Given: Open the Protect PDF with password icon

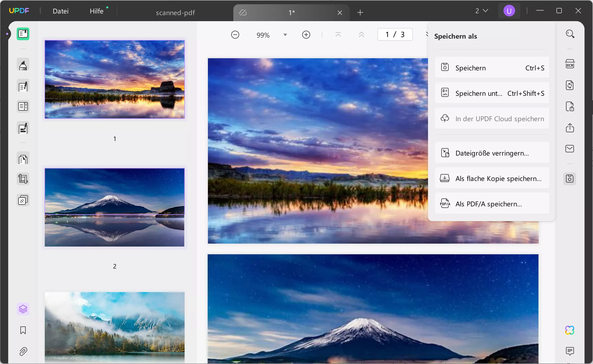Looking at the screenshot, I should pyautogui.click(x=570, y=107).
